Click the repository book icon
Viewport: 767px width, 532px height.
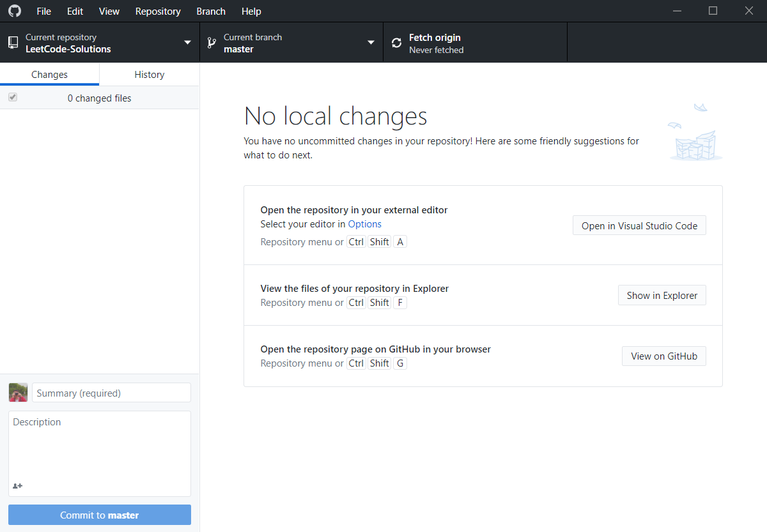13,43
